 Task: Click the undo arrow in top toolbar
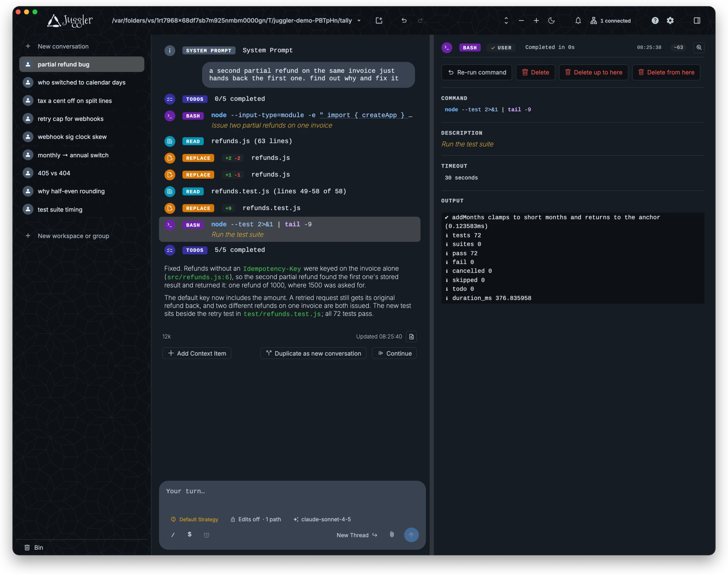404,20
